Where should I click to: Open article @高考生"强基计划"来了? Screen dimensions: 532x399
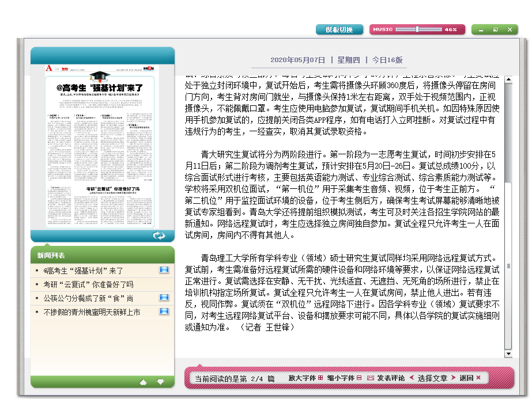pos(84,271)
